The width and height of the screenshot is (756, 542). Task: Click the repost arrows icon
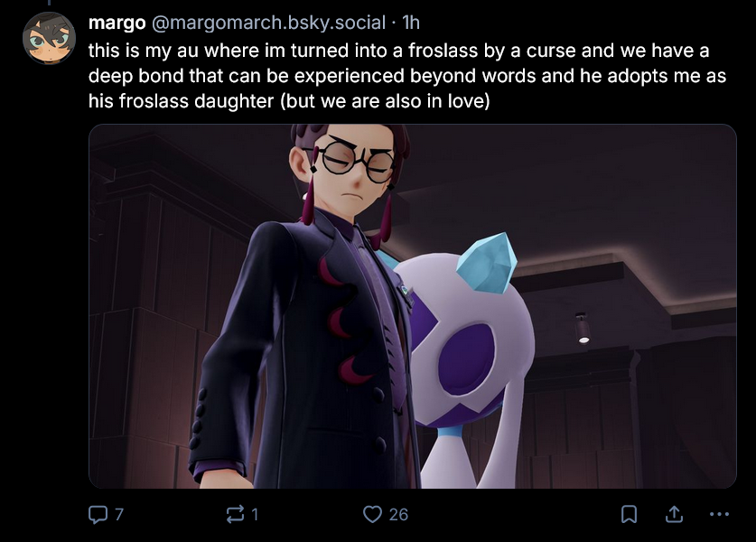click(x=235, y=515)
